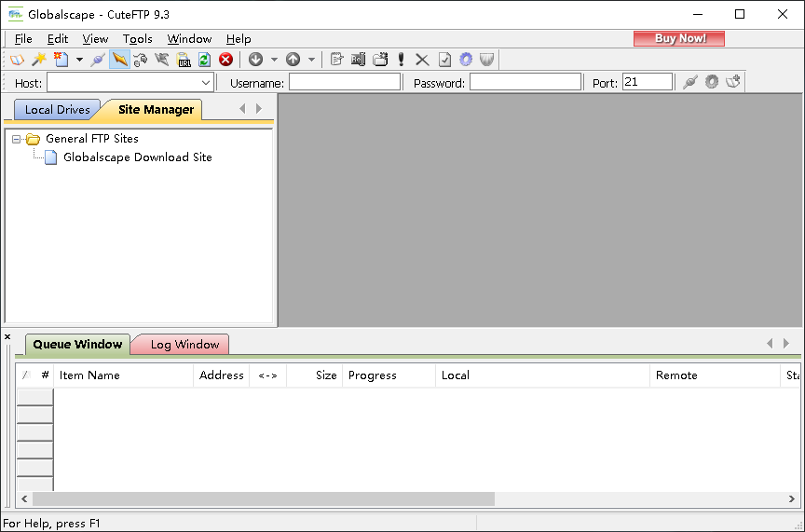This screenshot has height=532, width=805.
Task: Click right arrow at queue pane tabs end
Action: [x=786, y=343]
